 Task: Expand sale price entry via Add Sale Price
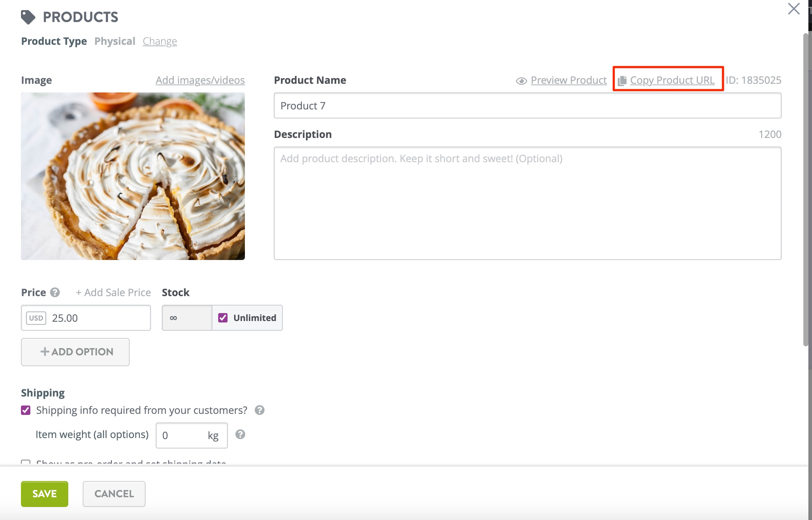(x=113, y=292)
